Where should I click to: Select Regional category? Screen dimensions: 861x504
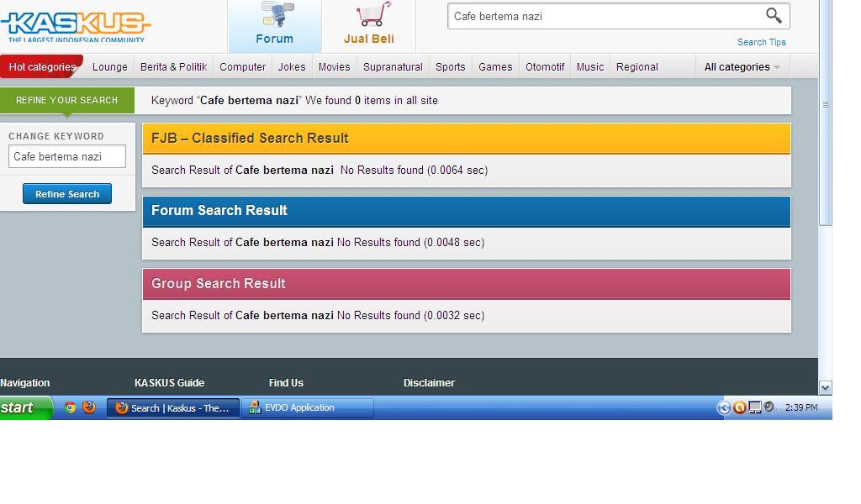coord(637,67)
